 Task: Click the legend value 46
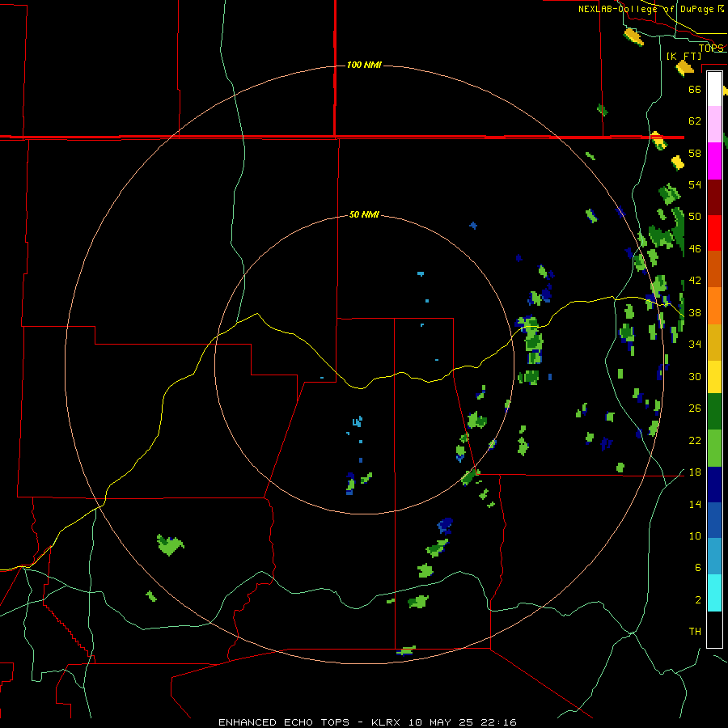(695, 249)
